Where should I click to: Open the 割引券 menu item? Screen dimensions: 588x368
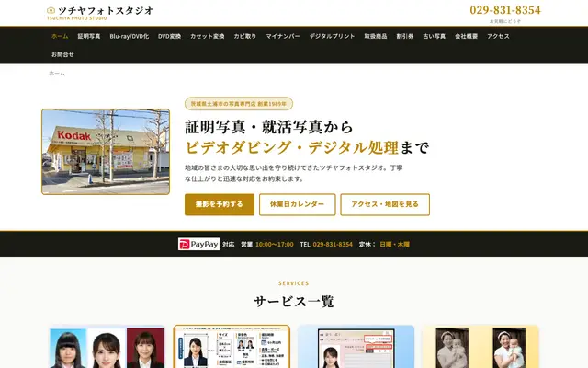[x=405, y=36]
